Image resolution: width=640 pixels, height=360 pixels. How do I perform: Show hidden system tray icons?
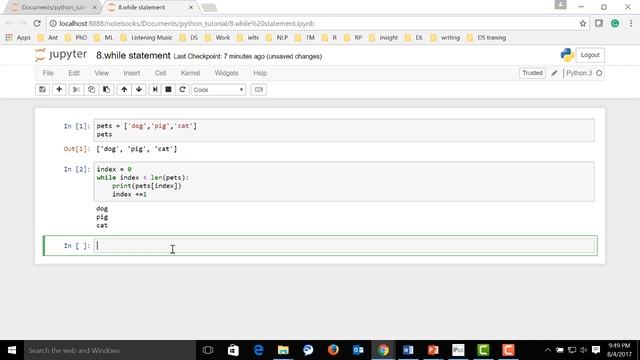pyautogui.click(x=548, y=350)
